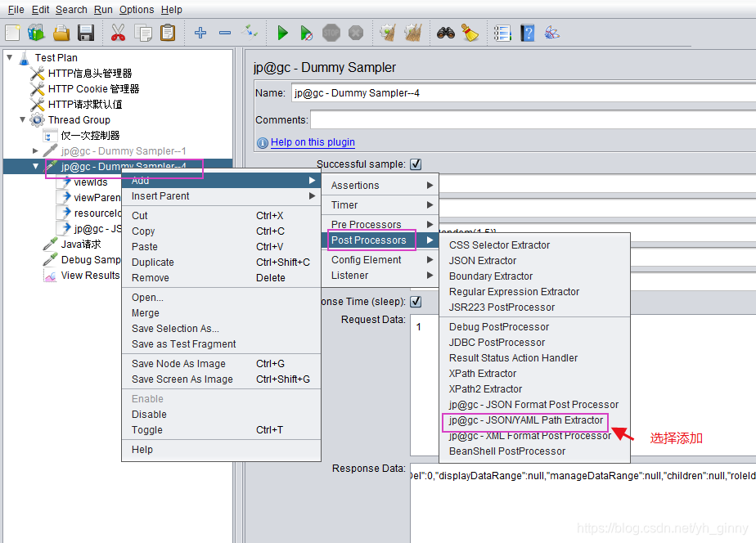
Task: Click the Expand all plus icon
Action: (200, 33)
